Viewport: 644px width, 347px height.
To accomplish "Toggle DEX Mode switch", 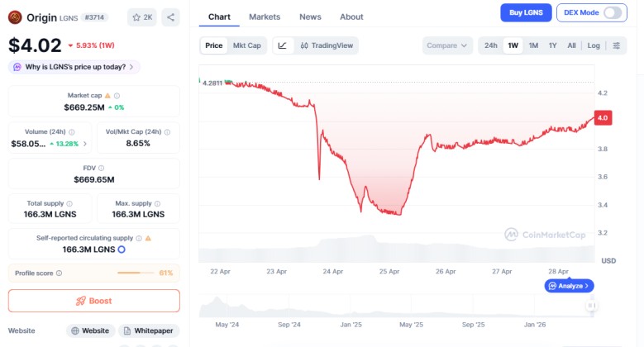I will point(613,12).
